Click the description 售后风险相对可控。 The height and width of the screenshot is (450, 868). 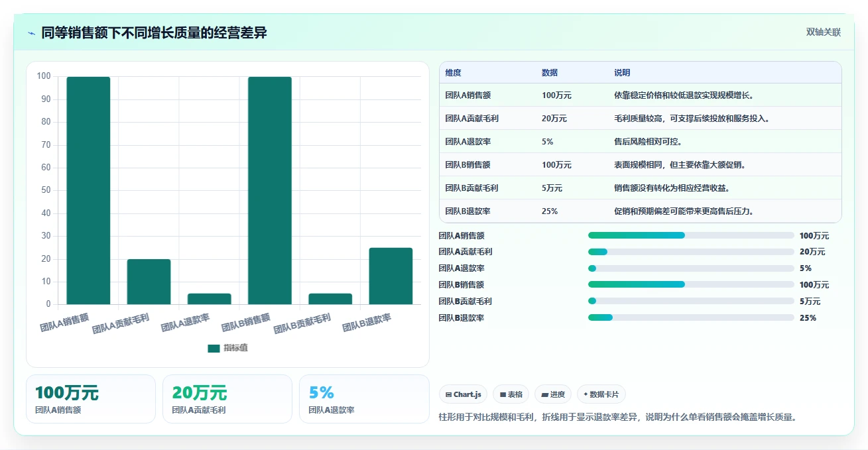pyautogui.click(x=649, y=142)
